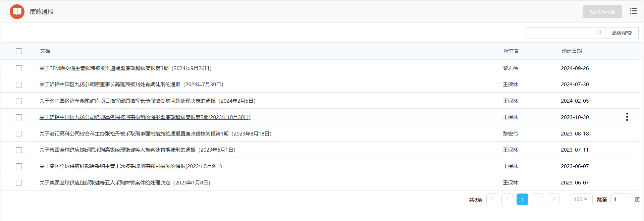This screenshot has width=644, height=221.
Task: Click the 廉政通报 page title
Action: coord(42,12)
